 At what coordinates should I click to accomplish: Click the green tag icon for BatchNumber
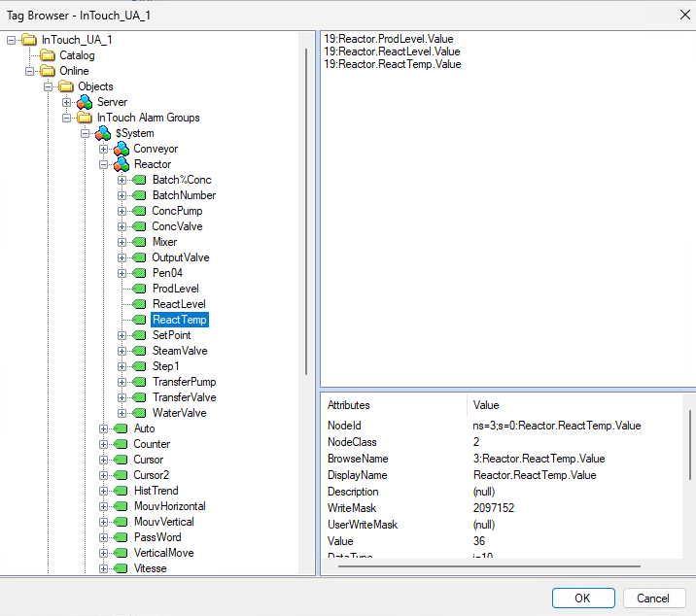click(x=139, y=195)
